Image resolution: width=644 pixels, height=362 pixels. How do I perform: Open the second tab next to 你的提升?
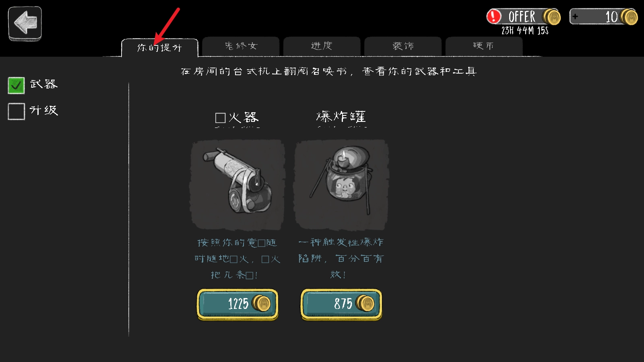click(x=241, y=46)
